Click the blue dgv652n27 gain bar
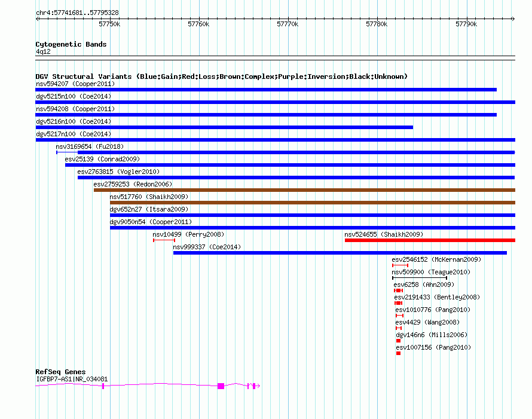Screen dimensions: 532x419 click(x=313, y=215)
